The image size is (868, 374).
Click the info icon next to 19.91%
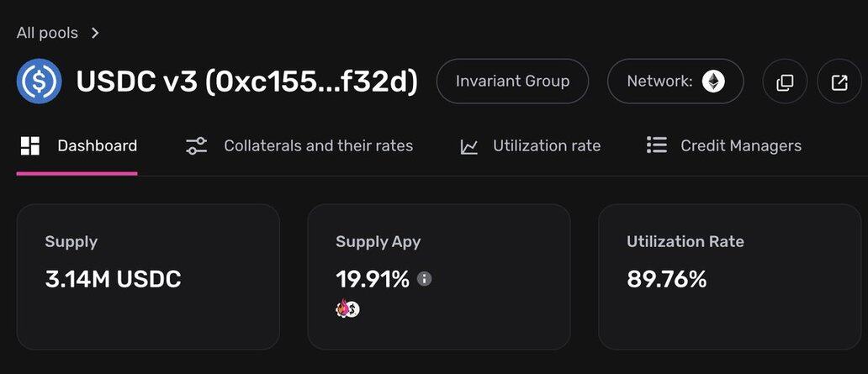(x=425, y=279)
